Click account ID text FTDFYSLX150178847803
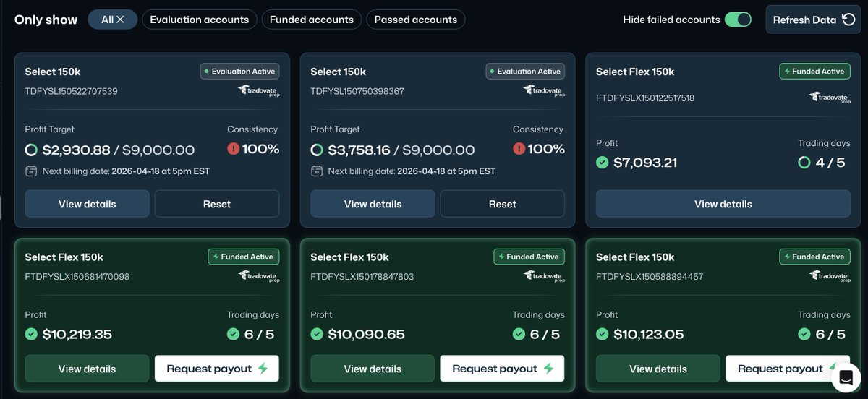868x399 pixels. click(362, 276)
